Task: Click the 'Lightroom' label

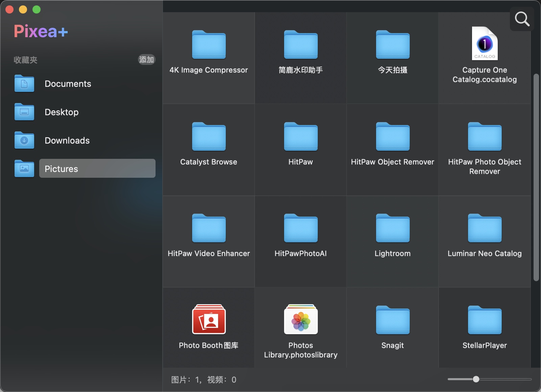Action: click(x=393, y=253)
